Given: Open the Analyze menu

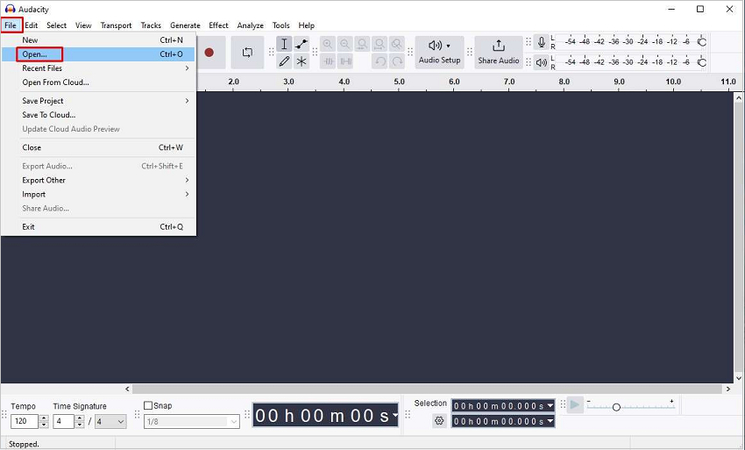Looking at the screenshot, I should [250, 25].
